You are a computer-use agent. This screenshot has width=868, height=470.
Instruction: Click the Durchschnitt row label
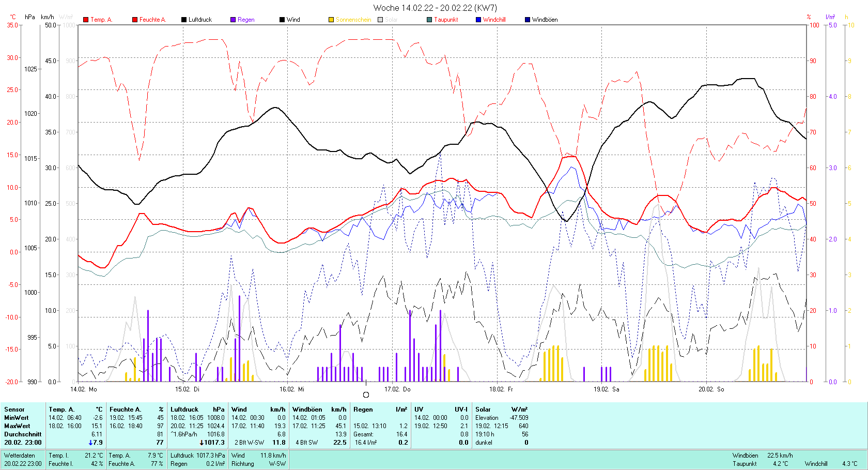coord(23,434)
